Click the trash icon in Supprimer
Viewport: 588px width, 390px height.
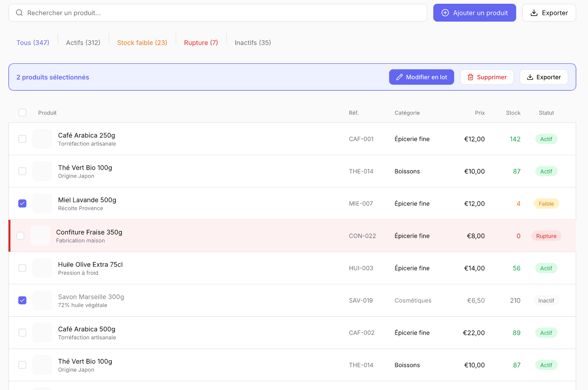tap(470, 77)
